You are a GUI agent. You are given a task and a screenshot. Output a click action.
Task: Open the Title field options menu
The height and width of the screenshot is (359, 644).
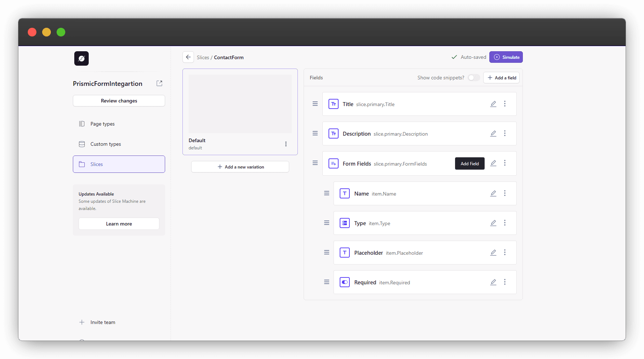tap(505, 104)
